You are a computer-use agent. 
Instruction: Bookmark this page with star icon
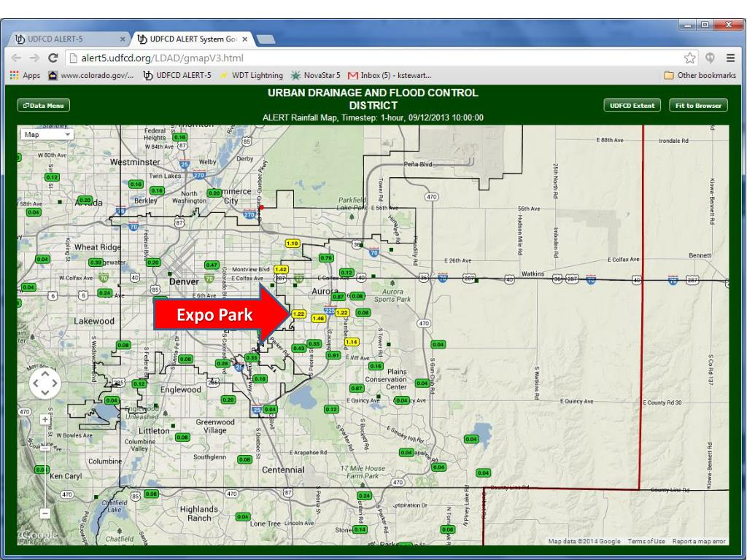click(689, 58)
